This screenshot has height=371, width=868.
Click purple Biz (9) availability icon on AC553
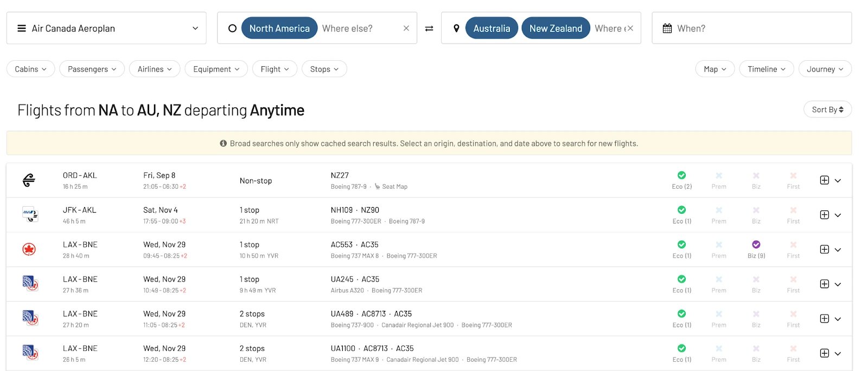(756, 245)
